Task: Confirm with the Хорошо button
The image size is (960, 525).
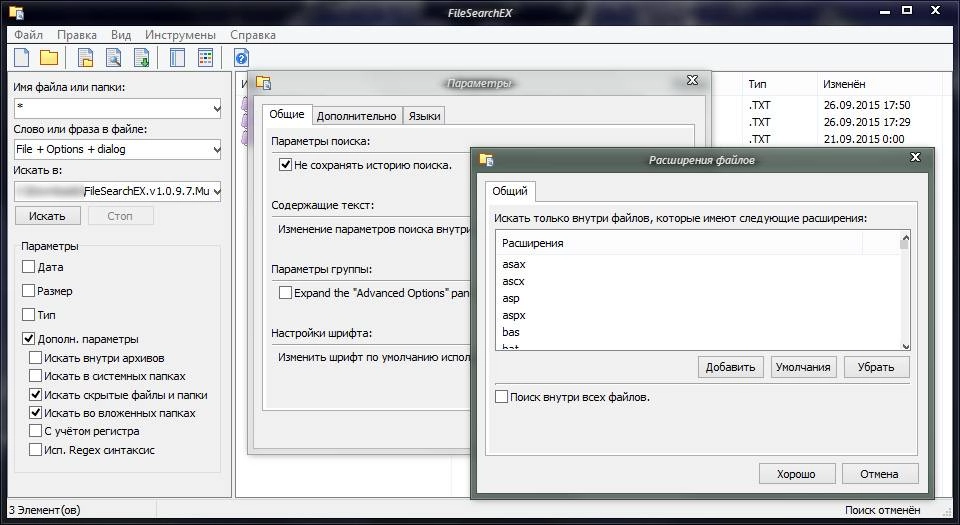Action: pyautogui.click(x=797, y=474)
